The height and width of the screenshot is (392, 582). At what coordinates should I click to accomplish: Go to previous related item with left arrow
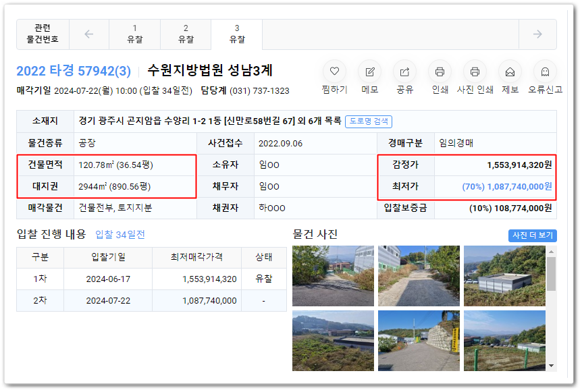[89, 34]
